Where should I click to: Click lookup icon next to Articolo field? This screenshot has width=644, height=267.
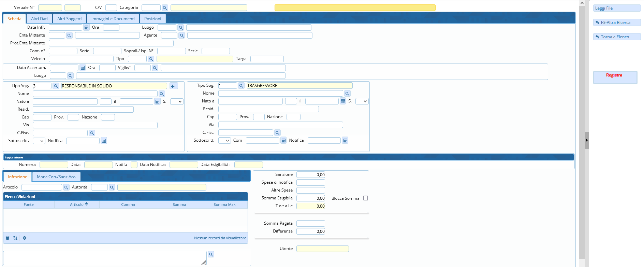tap(66, 187)
